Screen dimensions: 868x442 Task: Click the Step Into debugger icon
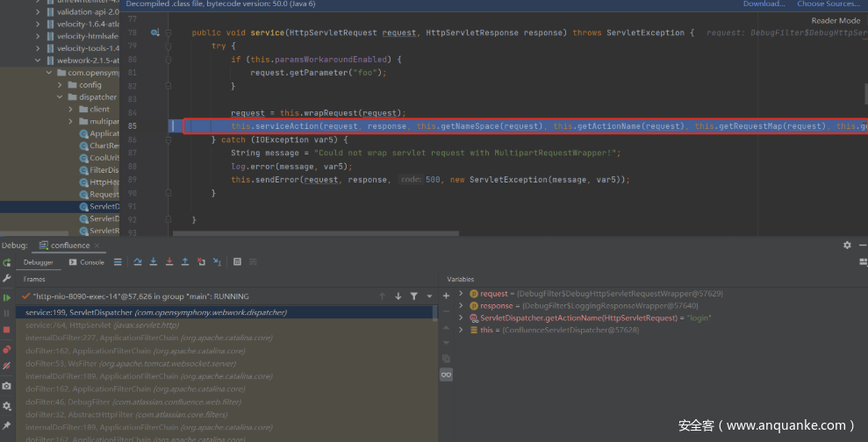click(154, 262)
